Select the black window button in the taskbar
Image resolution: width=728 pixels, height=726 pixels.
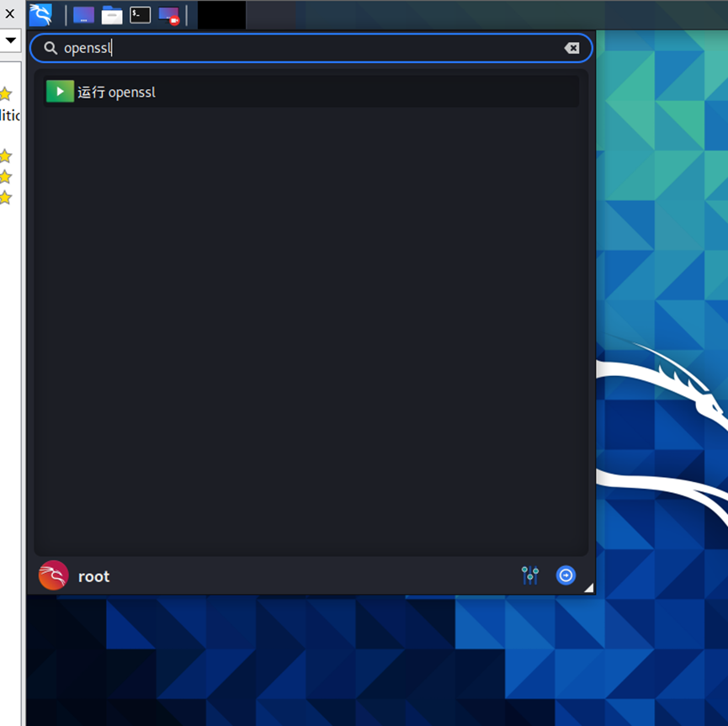(x=221, y=15)
